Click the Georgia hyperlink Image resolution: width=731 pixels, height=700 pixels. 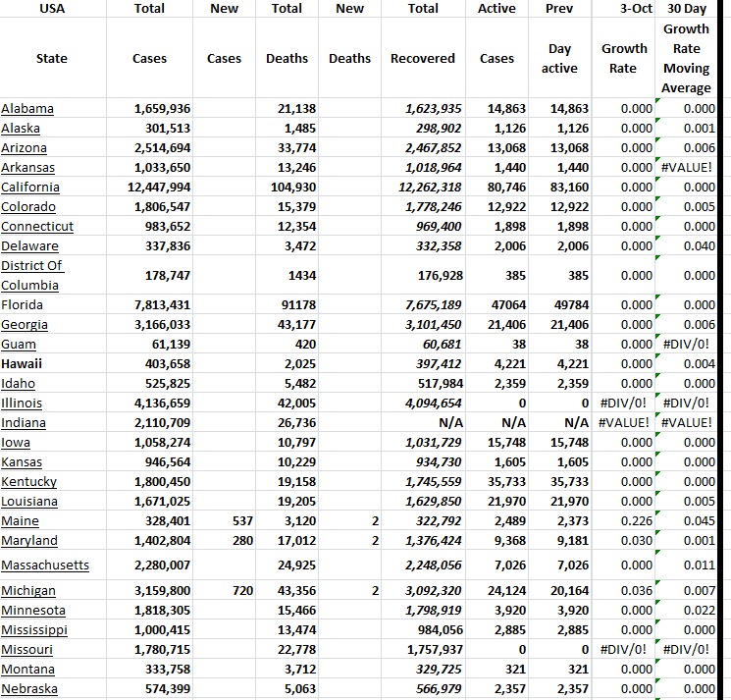(x=25, y=325)
